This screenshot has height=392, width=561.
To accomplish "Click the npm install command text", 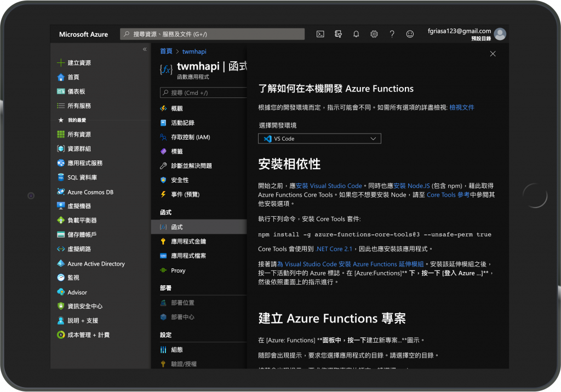I will pyautogui.click(x=375, y=234).
